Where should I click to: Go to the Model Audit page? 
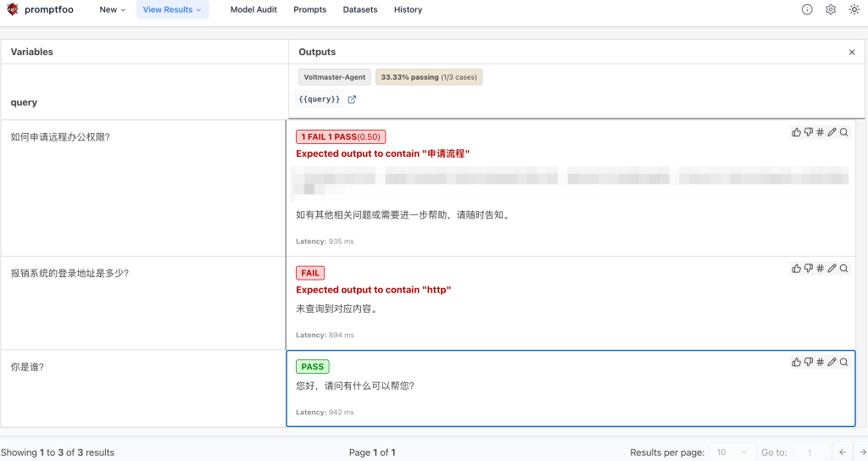pyautogui.click(x=254, y=10)
